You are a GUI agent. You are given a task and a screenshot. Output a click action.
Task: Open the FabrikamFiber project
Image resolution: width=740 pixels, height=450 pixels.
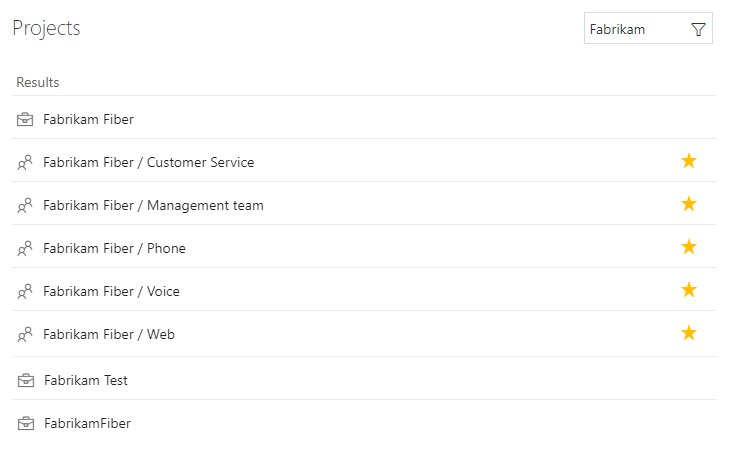[x=87, y=423]
